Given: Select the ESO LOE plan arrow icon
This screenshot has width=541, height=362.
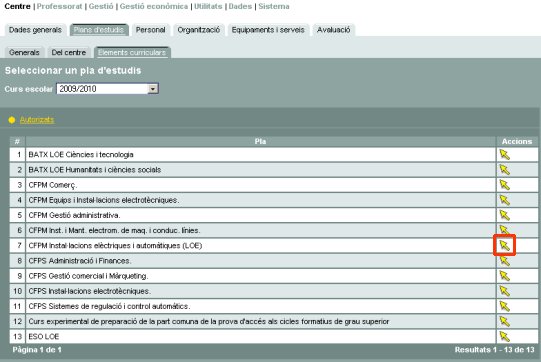Looking at the screenshot, I should coord(504,336).
